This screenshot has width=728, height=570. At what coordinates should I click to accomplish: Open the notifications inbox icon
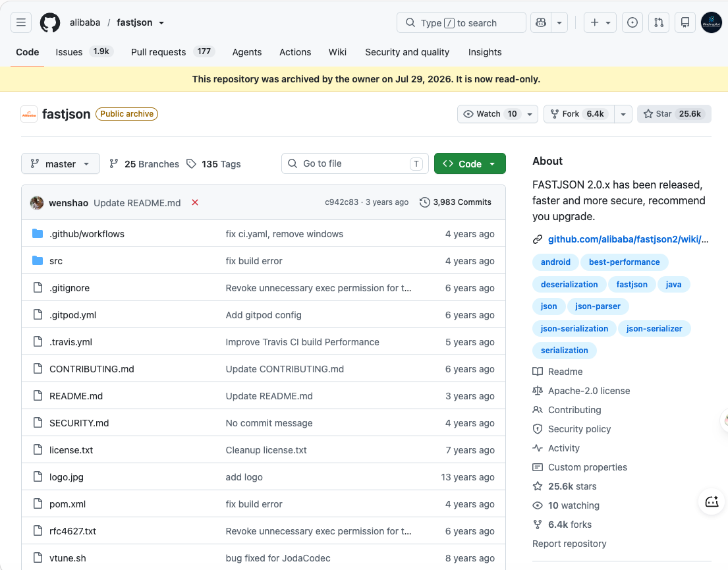tap(685, 22)
